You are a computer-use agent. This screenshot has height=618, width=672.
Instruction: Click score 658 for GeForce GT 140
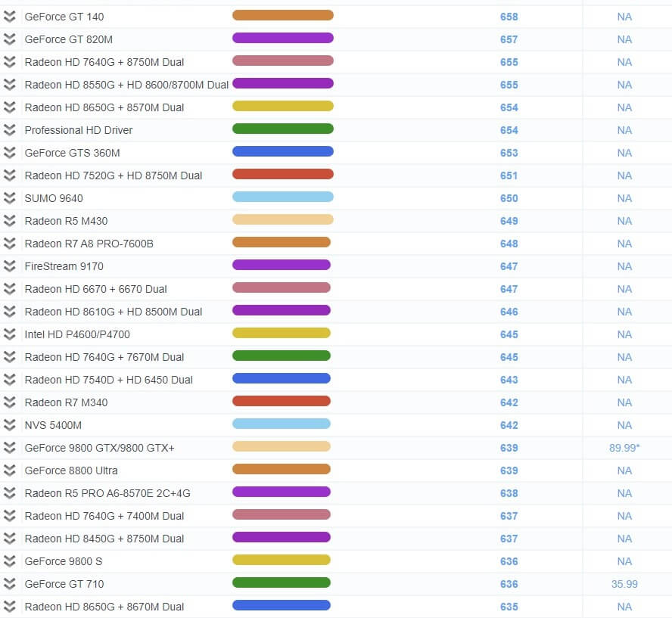point(509,17)
